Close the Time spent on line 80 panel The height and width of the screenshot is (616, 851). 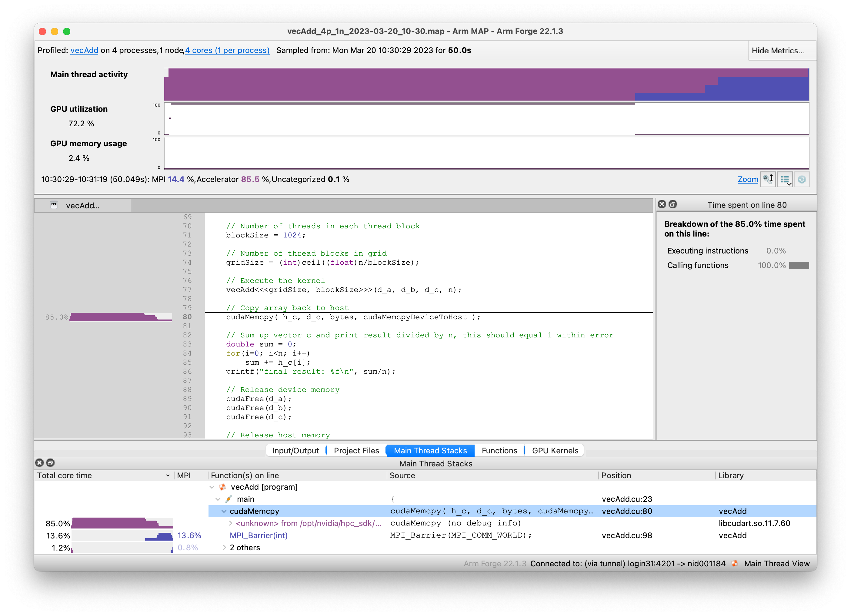point(662,204)
